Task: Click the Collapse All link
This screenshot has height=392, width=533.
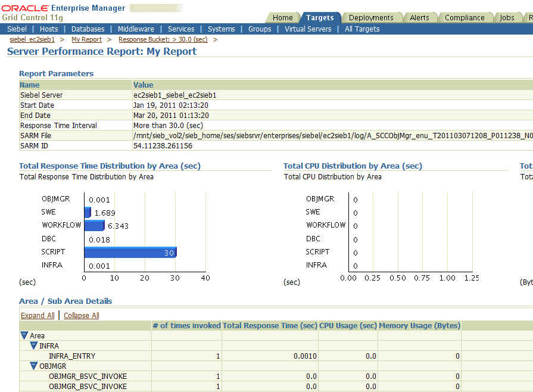Action: click(82, 316)
